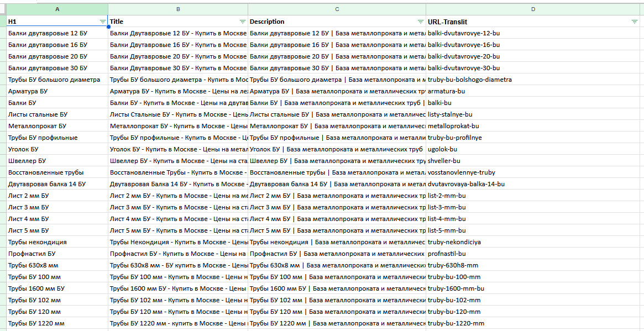Select the "list-3-mm-bu" cell
This screenshot has width=644, height=331.
tap(447, 207)
